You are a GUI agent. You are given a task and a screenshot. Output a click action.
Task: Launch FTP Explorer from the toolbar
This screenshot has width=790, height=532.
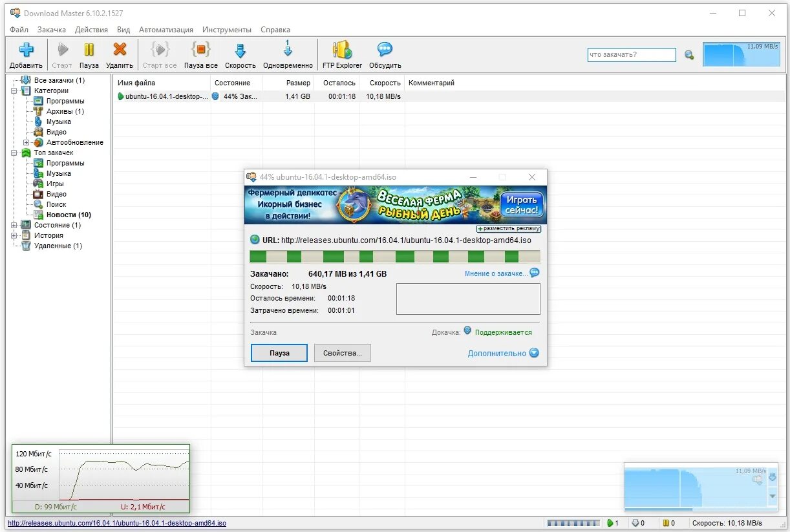[343, 50]
